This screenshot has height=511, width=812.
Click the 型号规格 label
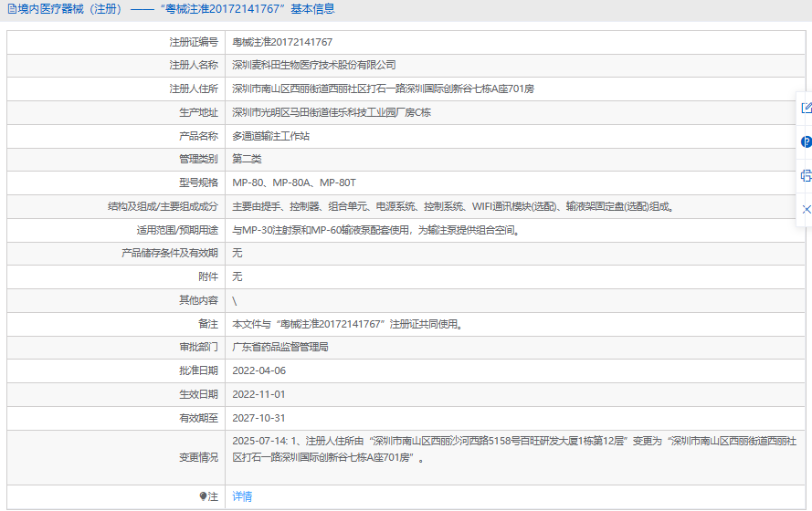click(x=199, y=182)
